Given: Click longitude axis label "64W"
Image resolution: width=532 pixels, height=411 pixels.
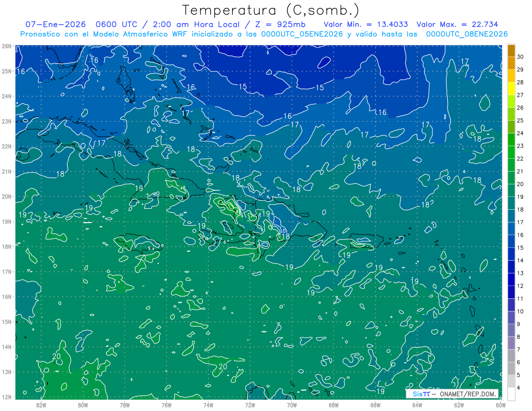Looking at the screenshot, I should pyautogui.click(x=417, y=405).
